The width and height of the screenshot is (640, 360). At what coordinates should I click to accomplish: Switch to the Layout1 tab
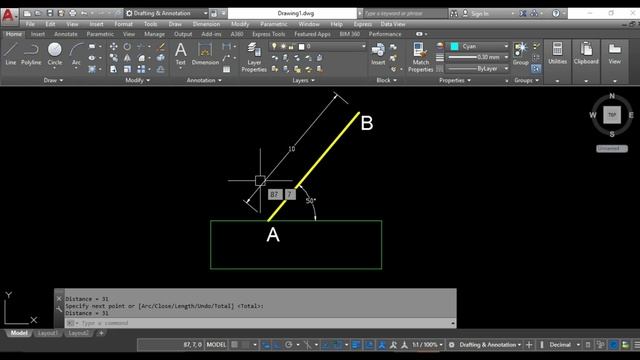point(47,333)
